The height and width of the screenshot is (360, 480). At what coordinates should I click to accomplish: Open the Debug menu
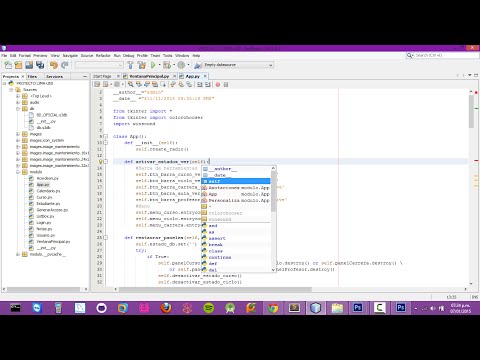pos(129,56)
